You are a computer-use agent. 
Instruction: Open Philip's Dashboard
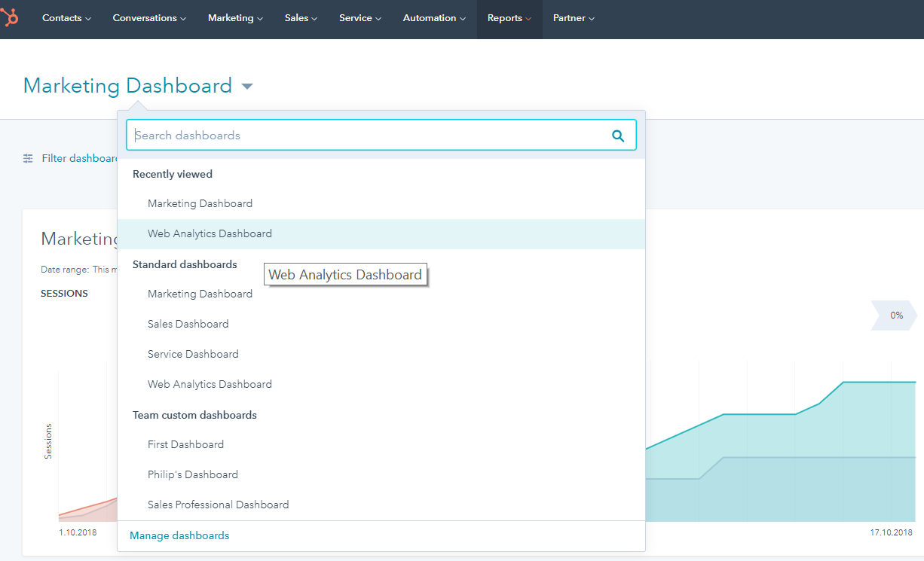[381, 475]
